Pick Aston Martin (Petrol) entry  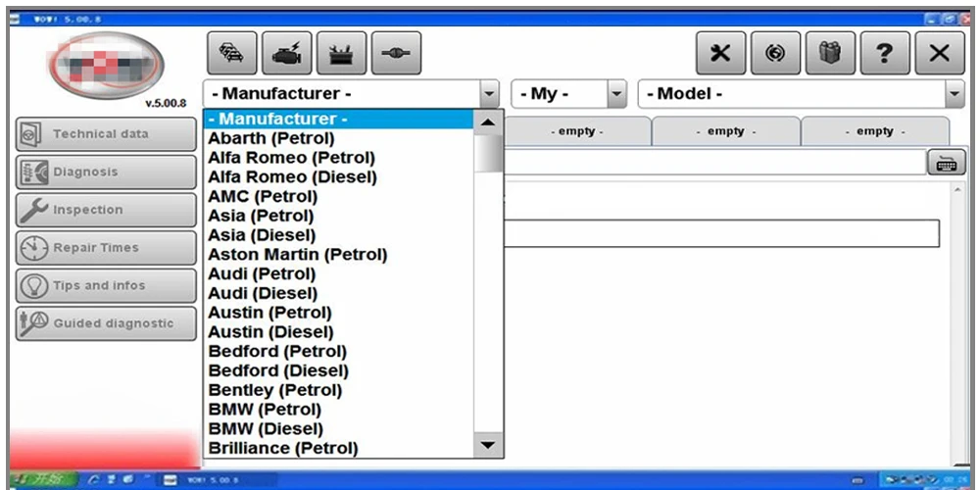[x=298, y=255]
